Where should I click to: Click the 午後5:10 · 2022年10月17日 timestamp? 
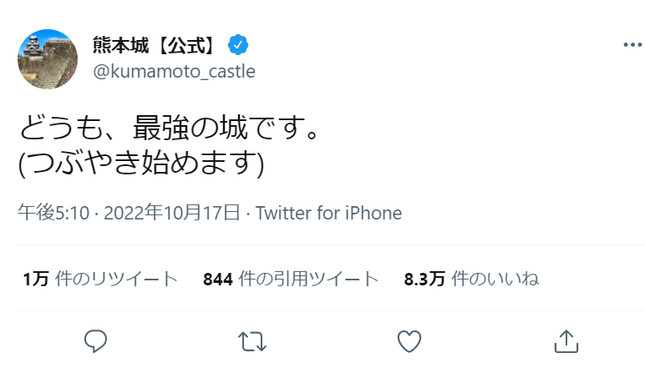pyautogui.click(x=129, y=213)
